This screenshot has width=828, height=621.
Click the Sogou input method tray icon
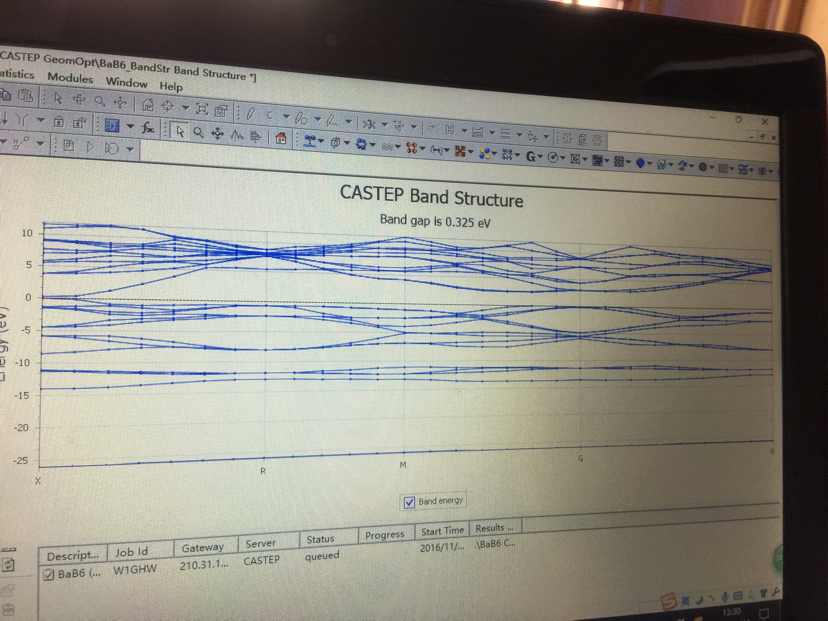tap(669, 601)
